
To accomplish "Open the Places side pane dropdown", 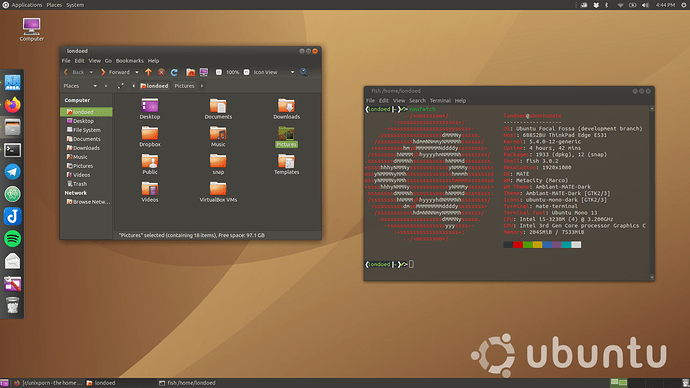I will pos(95,86).
